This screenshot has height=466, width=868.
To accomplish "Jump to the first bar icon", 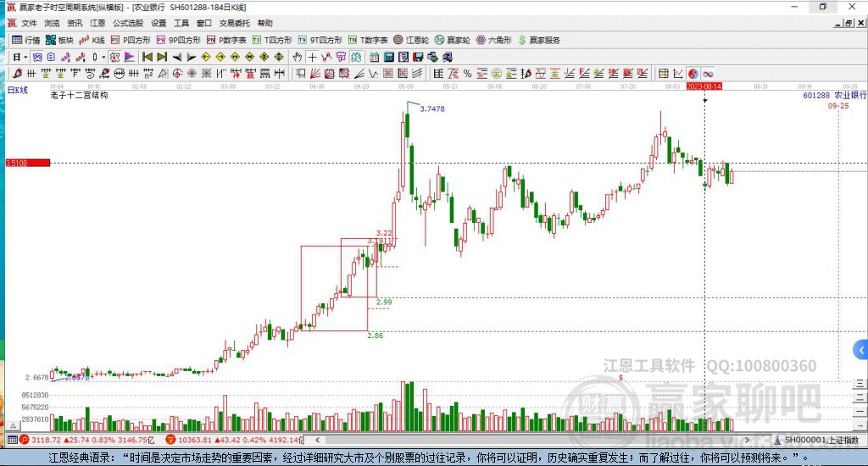I will [147, 57].
